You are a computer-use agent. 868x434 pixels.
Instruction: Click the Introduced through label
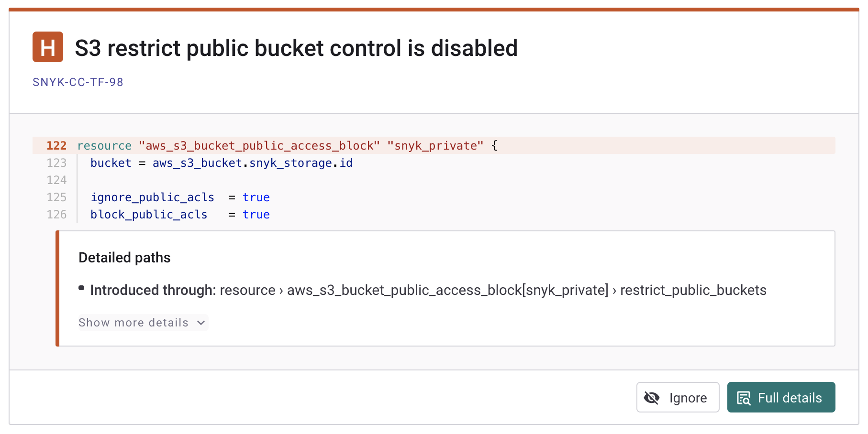coord(153,290)
